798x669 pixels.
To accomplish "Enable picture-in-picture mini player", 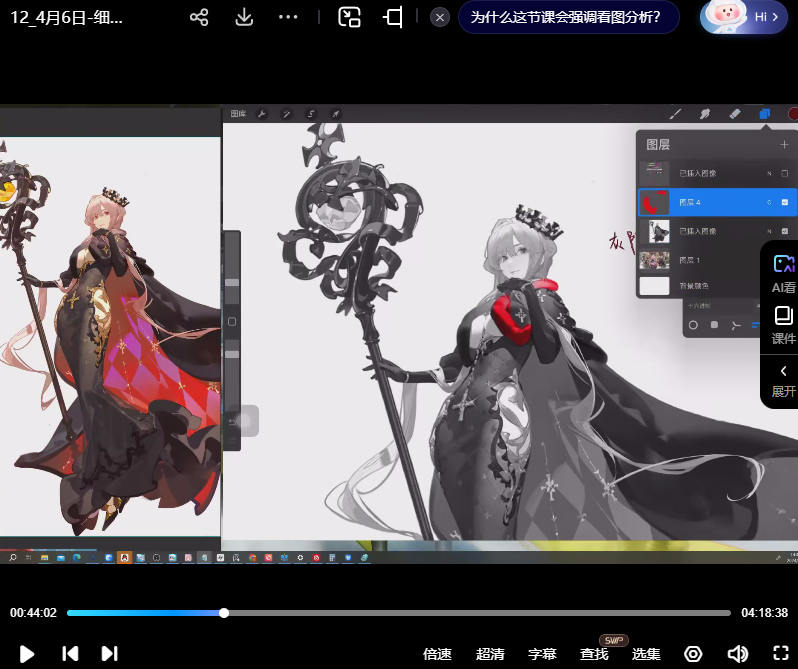I will point(349,17).
